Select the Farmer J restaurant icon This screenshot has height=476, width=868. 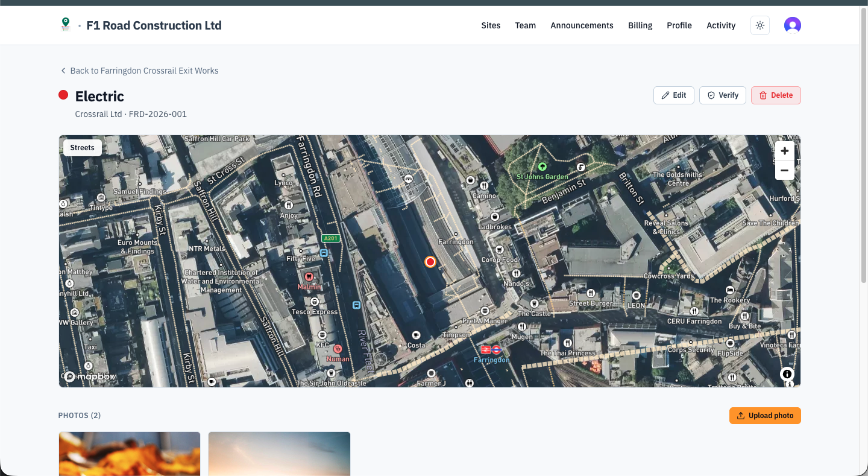coord(431,373)
